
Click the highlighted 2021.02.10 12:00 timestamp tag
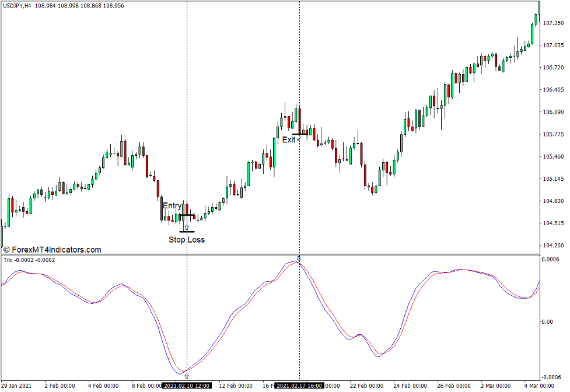[187, 386]
